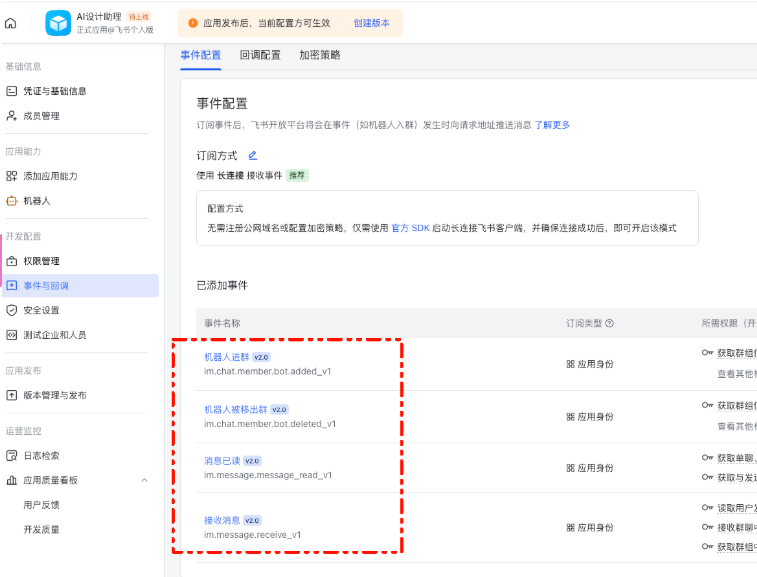Open 测试企业和人员 in sidebar
This screenshot has width=757, height=577.
click(x=55, y=335)
